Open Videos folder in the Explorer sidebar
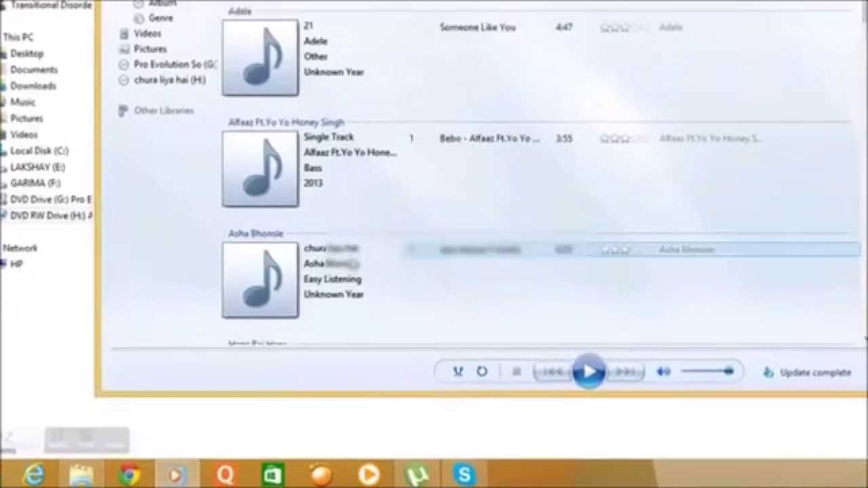The image size is (868, 488). [24, 135]
